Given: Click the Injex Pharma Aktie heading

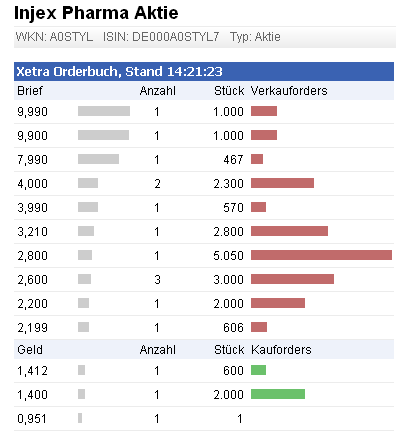Looking at the screenshot, I should [96, 13].
